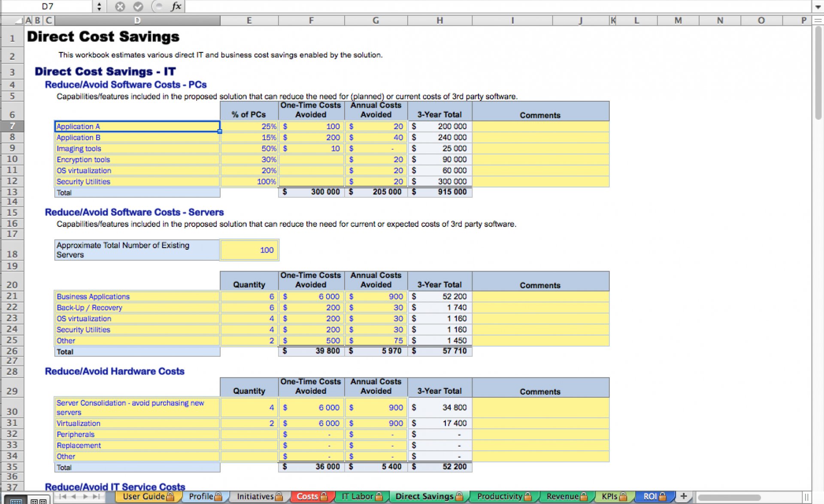The image size is (824, 504).
Task: Click the 205 000 annual costs total
Action: point(376,192)
